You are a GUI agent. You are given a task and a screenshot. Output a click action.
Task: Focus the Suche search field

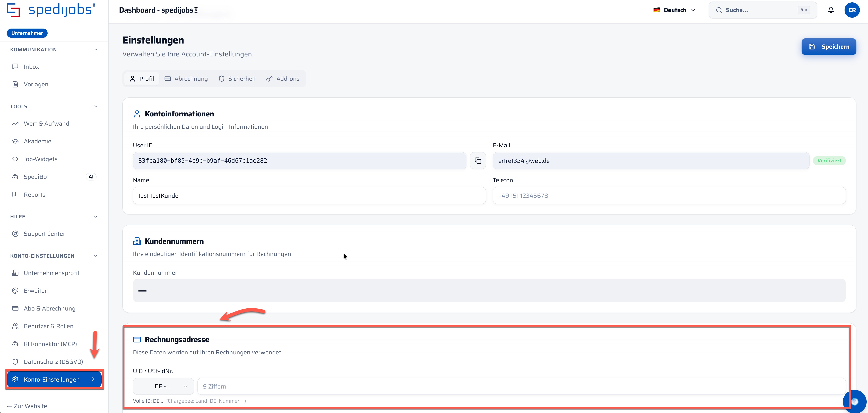pos(762,10)
